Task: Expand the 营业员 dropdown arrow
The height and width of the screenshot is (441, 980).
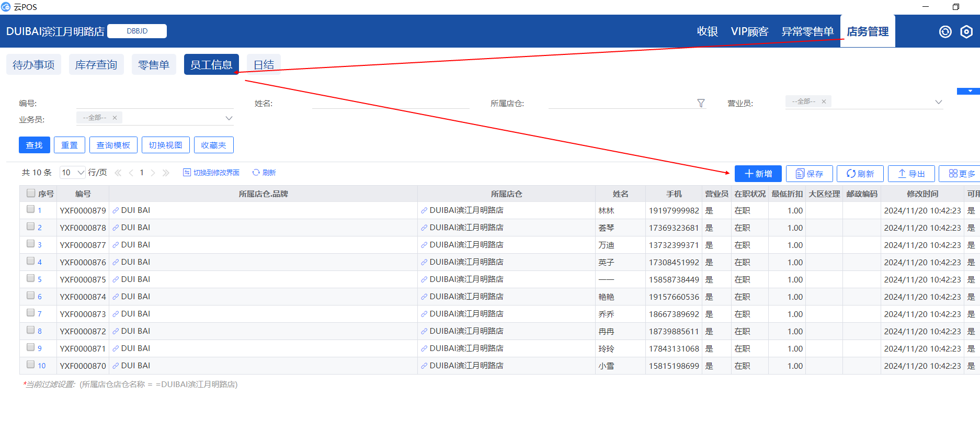Action: (938, 102)
